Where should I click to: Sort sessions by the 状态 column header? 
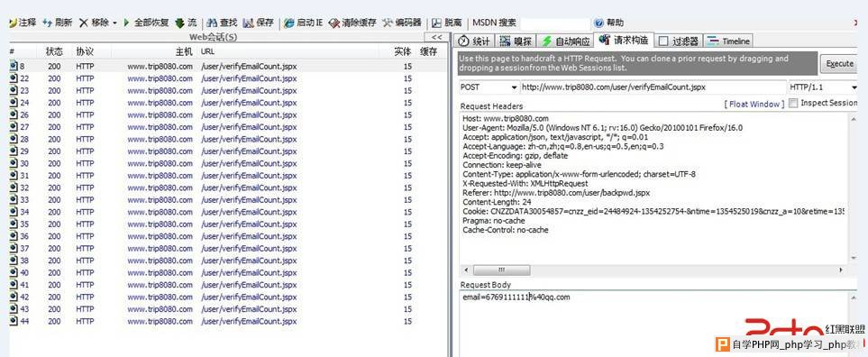click(54, 51)
